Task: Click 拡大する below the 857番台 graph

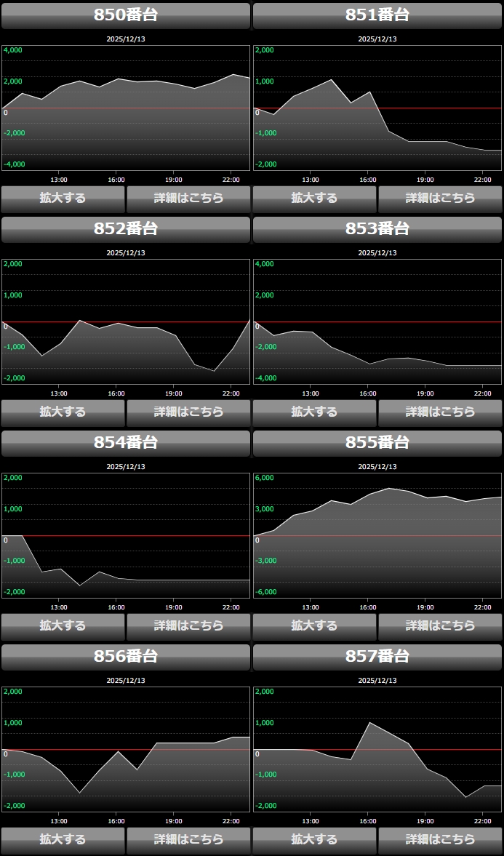Action: click(314, 839)
